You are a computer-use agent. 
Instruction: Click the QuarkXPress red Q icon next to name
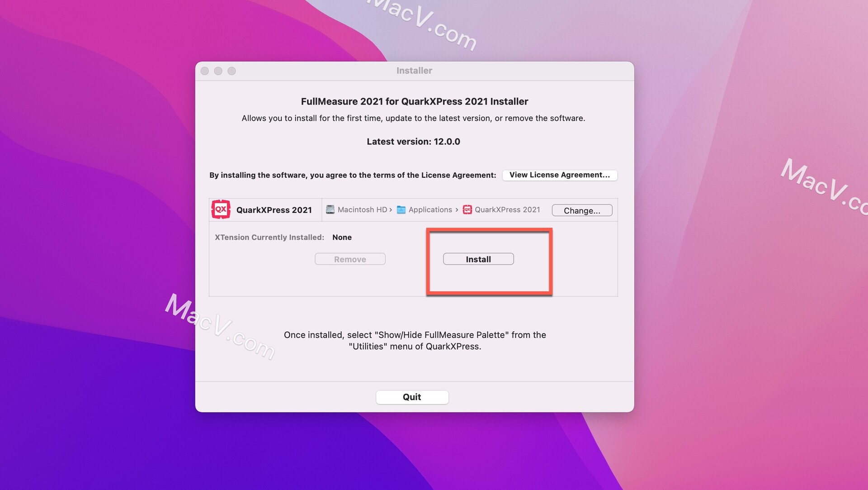(221, 209)
